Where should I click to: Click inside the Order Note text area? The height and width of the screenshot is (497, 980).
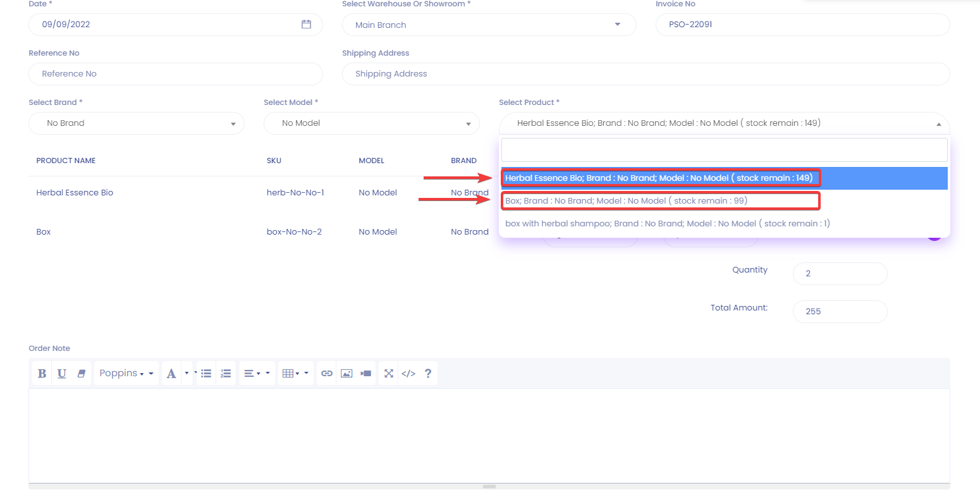pyautogui.click(x=489, y=436)
